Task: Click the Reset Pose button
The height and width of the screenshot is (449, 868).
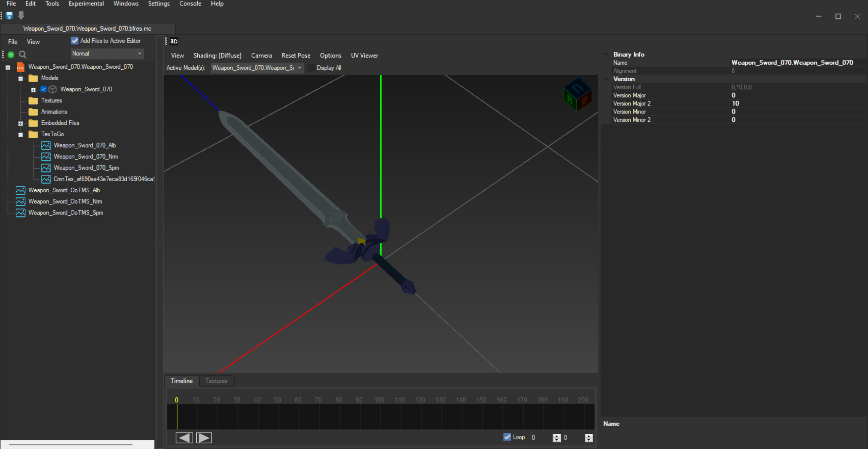Action: [295, 55]
